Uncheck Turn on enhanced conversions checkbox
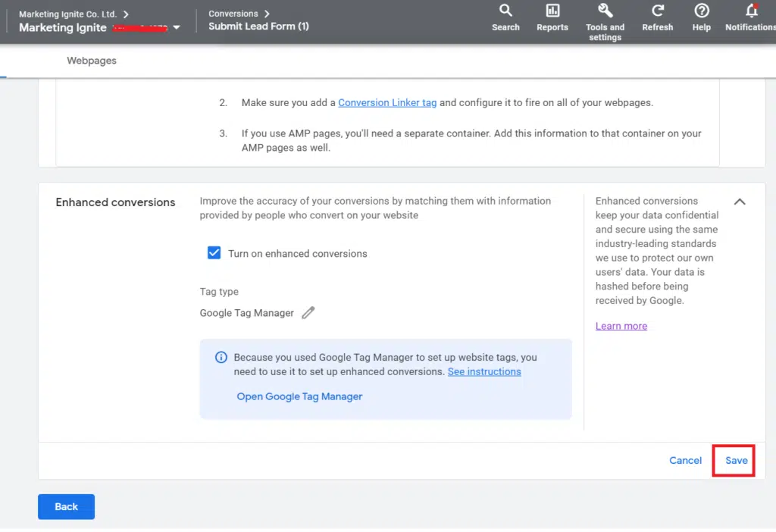Image resolution: width=776 pixels, height=532 pixels. coord(214,253)
